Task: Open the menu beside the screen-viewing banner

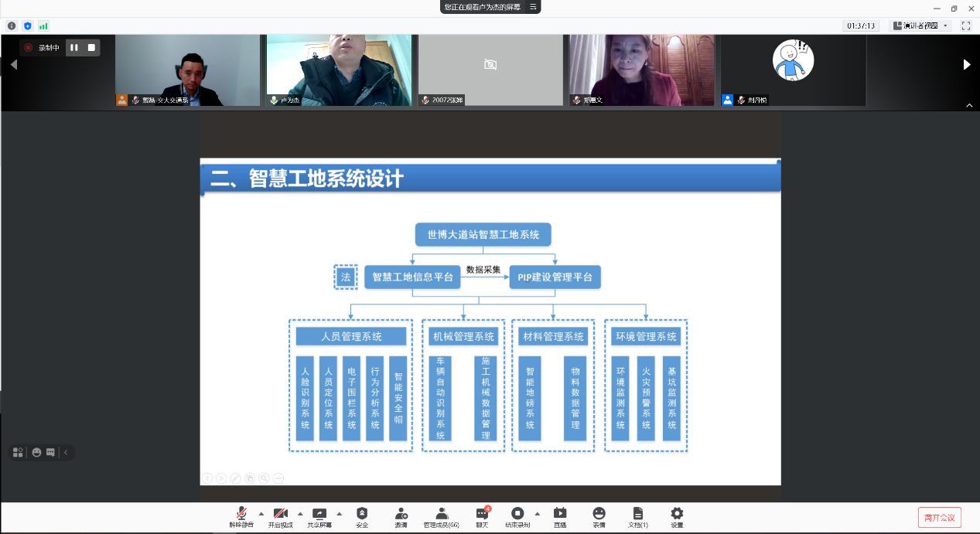Action: (532, 7)
